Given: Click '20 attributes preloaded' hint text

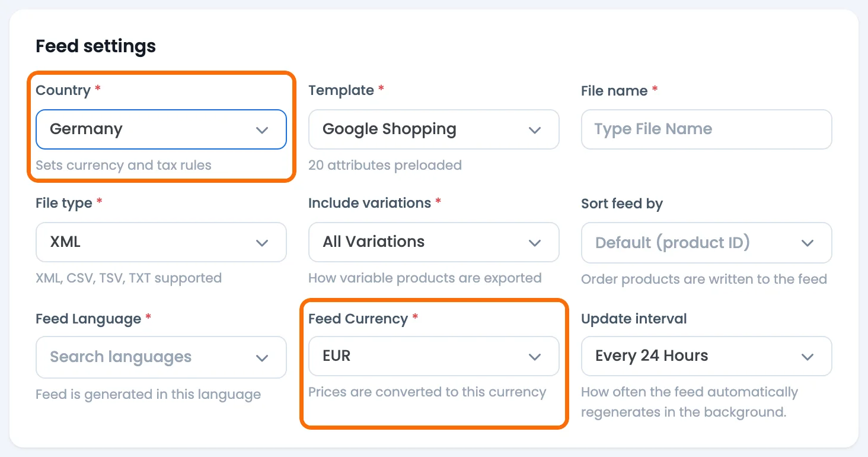Looking at the screenshot, I should click(x=385, y=165).
